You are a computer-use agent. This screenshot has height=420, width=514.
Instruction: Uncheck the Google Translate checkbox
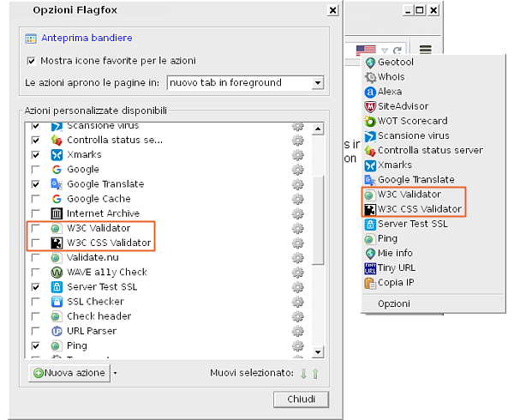coord(35,184)
